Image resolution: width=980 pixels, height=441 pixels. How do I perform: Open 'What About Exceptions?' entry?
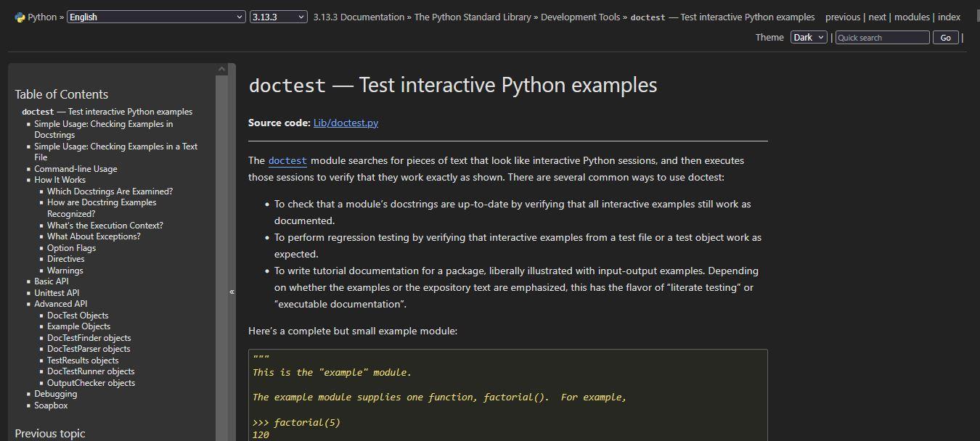(x=94, y=236)
